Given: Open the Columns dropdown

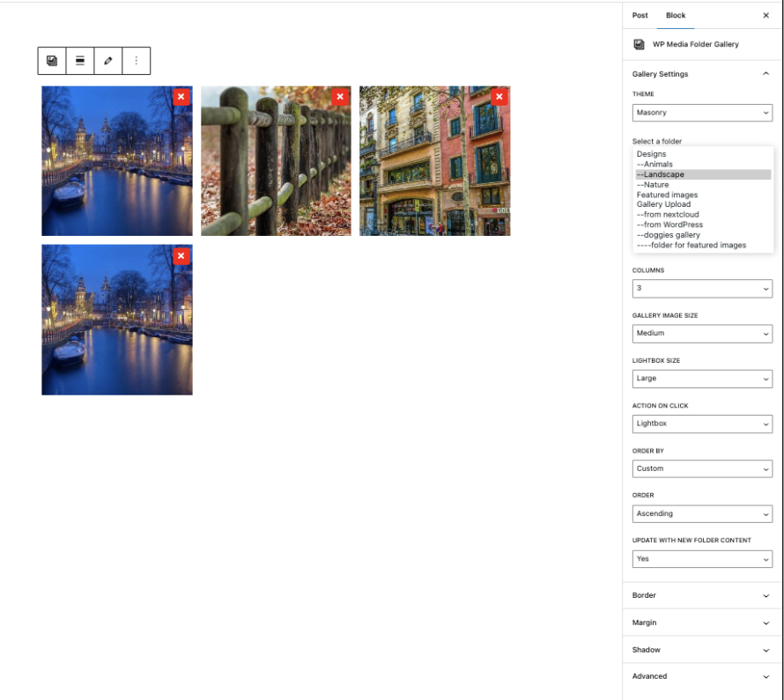Looking at the screenshot, I should 702,288.
